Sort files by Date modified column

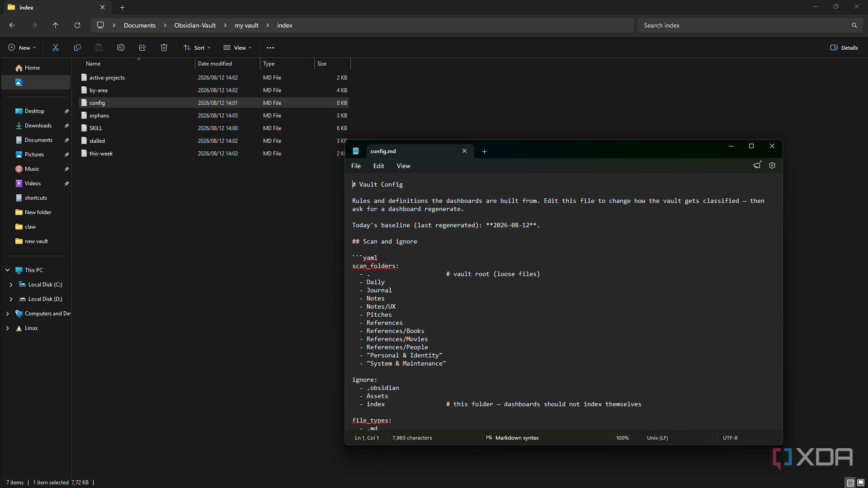click(x=227, y=64)
